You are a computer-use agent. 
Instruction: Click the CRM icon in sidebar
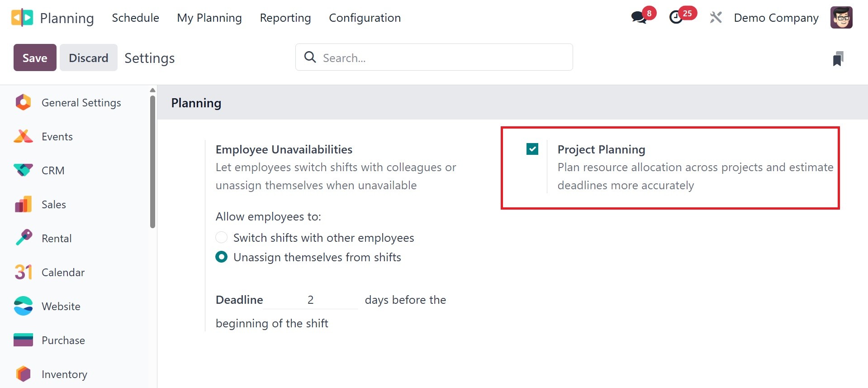[23, 170]
